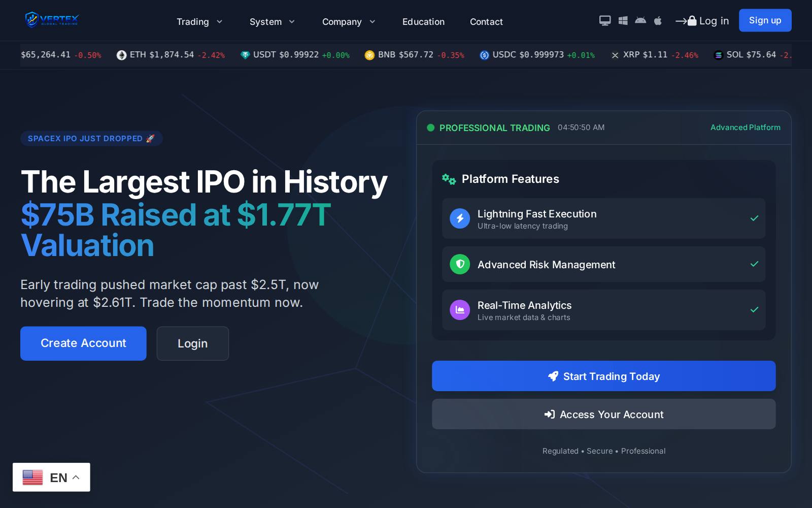Image resolution: width=812 pixels, height=508 pixels.
Task: Click the Platform Features heading
Action: (x=510, y=179)
